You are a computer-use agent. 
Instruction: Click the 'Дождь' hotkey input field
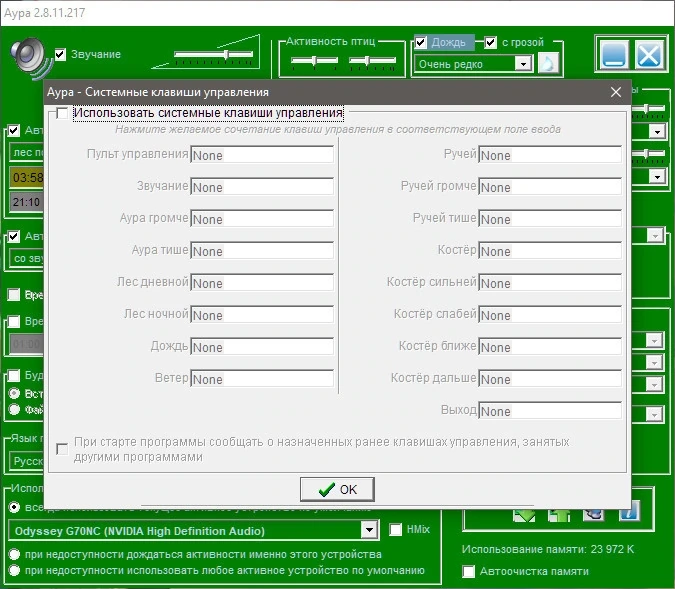(x=262, y=347)
